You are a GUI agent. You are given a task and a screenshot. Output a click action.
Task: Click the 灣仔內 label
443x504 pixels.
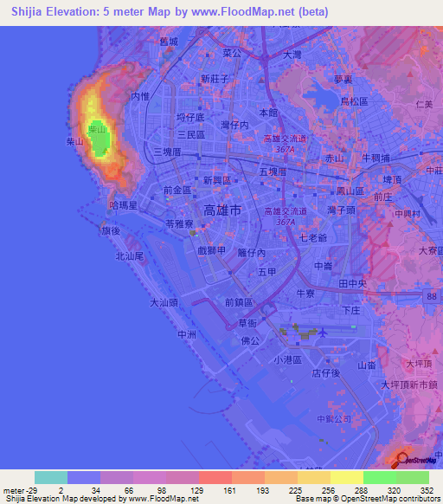(x=234, y=125)
